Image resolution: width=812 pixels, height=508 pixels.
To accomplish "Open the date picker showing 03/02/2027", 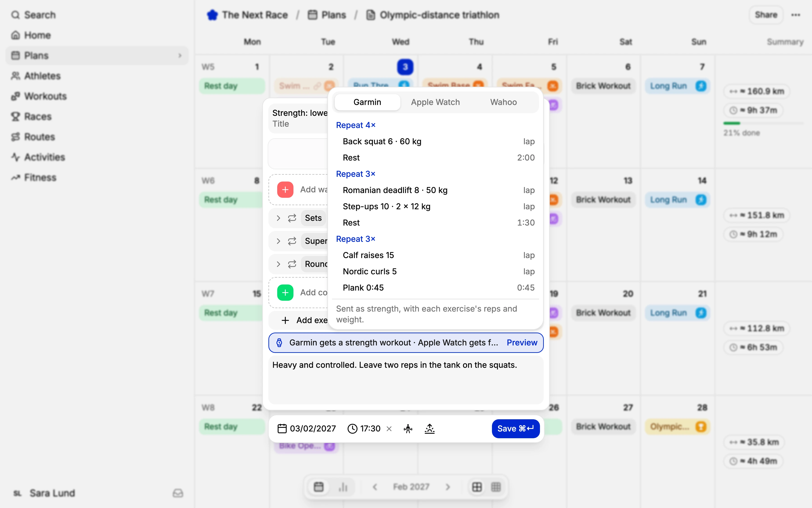I will (307, 429).
